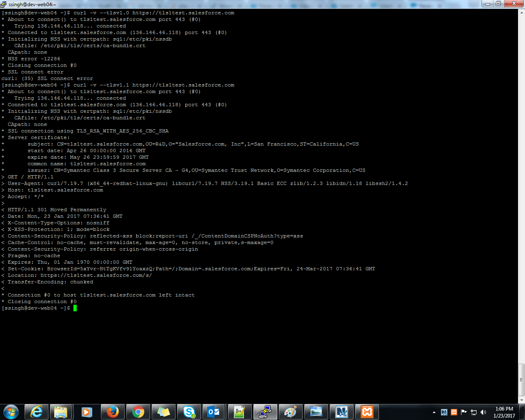Click the terminal scrollbar down arrow
This screenshot has height=420, width=525.
tap(521, 400)
